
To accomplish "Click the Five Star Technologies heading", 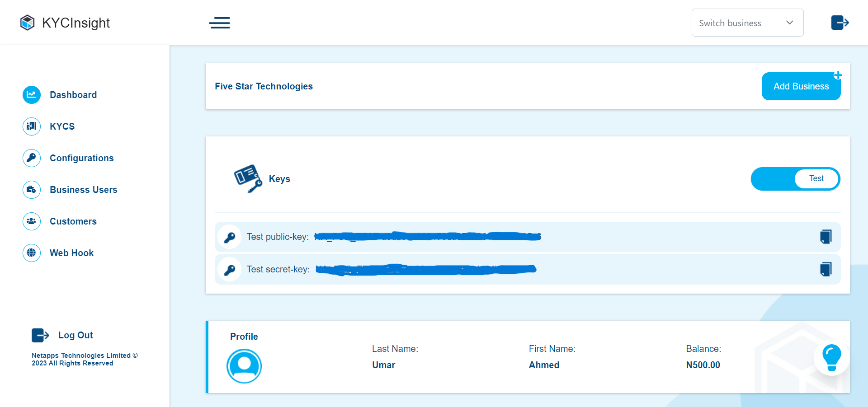I will coord(264,86).
